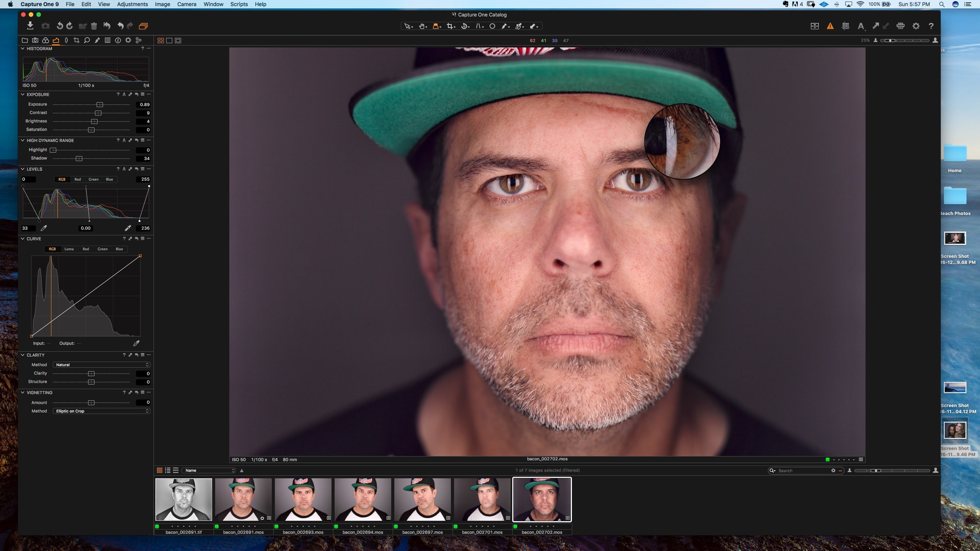Pick shadow point eyedropper in Levels
This screenshot has height=551, width=980.
tap(44, 228)
